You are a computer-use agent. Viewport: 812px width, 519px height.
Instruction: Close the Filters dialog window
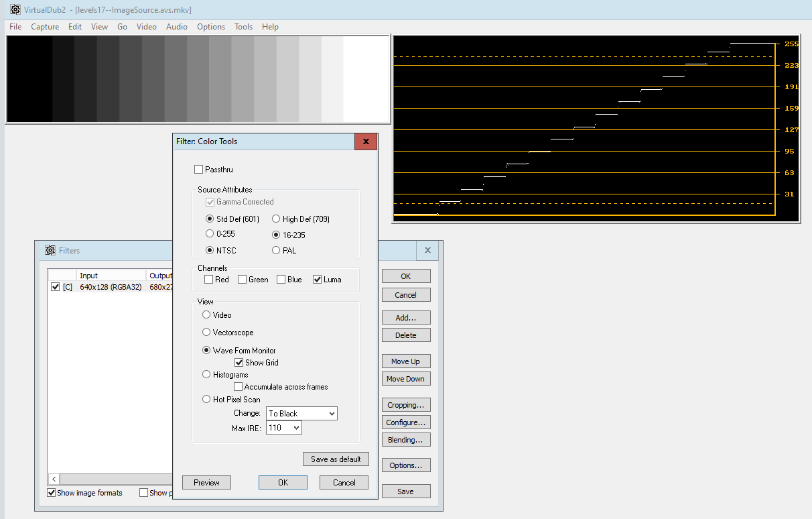427,251
